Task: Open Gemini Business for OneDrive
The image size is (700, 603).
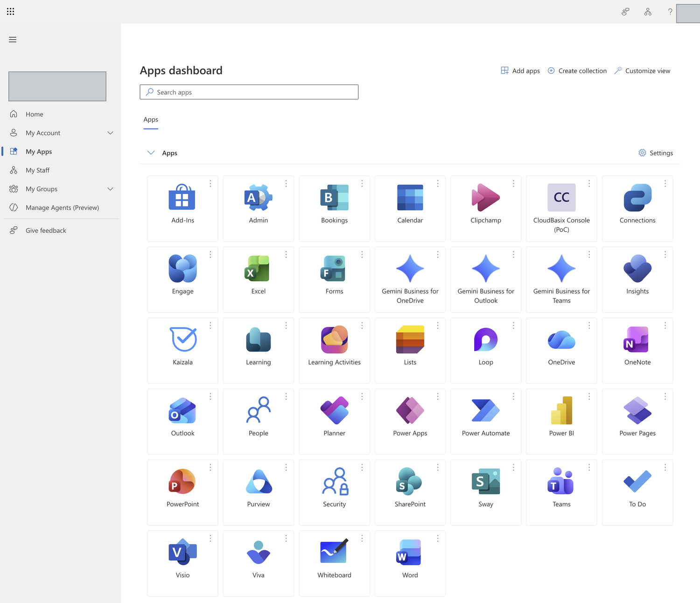Action: click(x=410, y=279)
